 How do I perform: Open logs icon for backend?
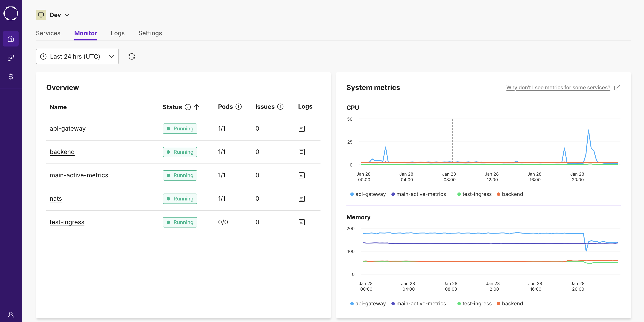301,152
